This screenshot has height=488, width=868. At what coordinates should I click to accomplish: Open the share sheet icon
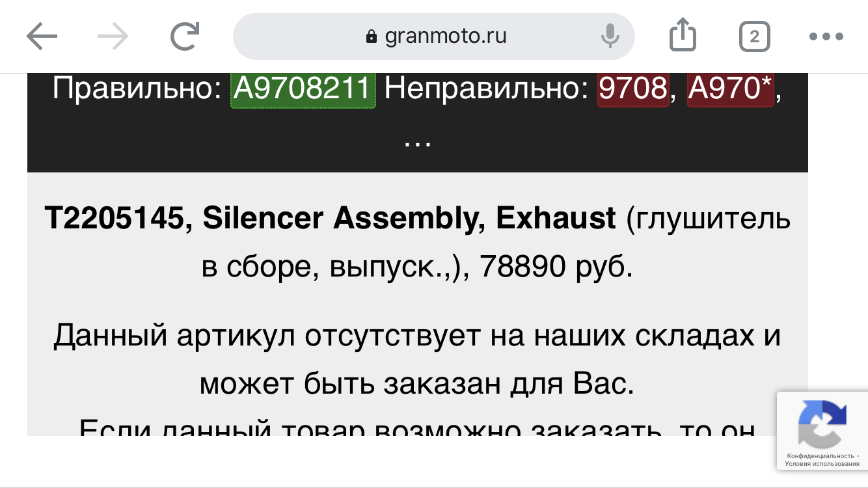(x=683, y=35)
